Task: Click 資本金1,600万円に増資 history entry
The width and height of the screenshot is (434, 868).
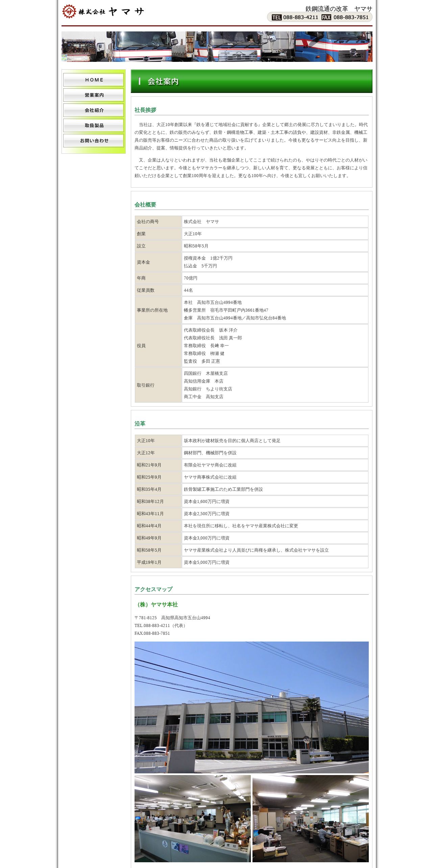Action: coord(207,502)
